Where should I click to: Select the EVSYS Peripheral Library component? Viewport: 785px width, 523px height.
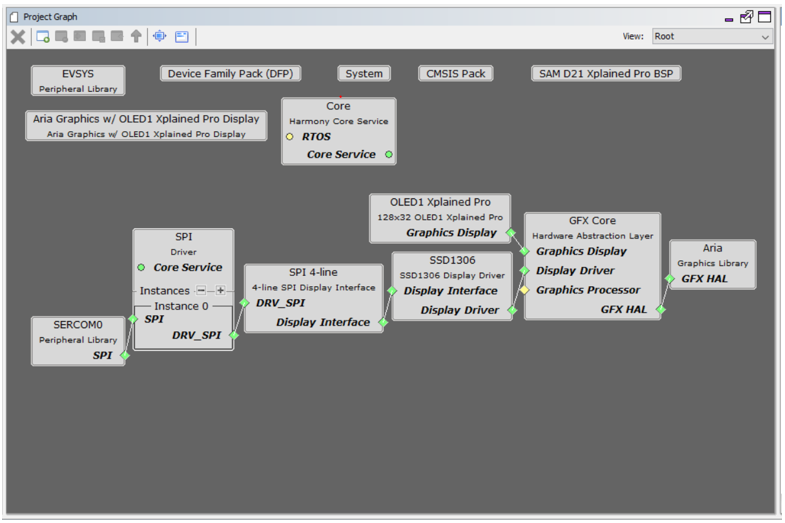click(x=78, y=81)
